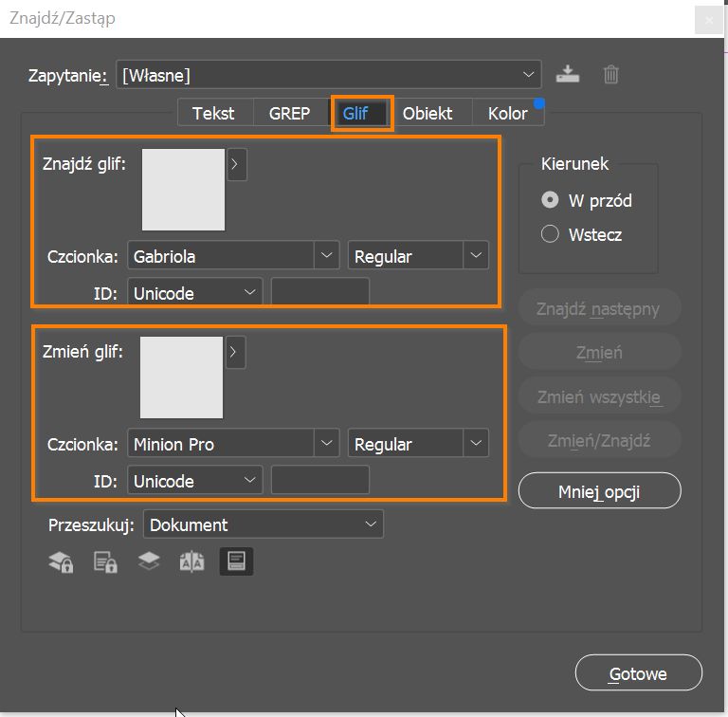The image size is (728, 717).
Task: Toggle include footnotes icon
Action: 236,561
